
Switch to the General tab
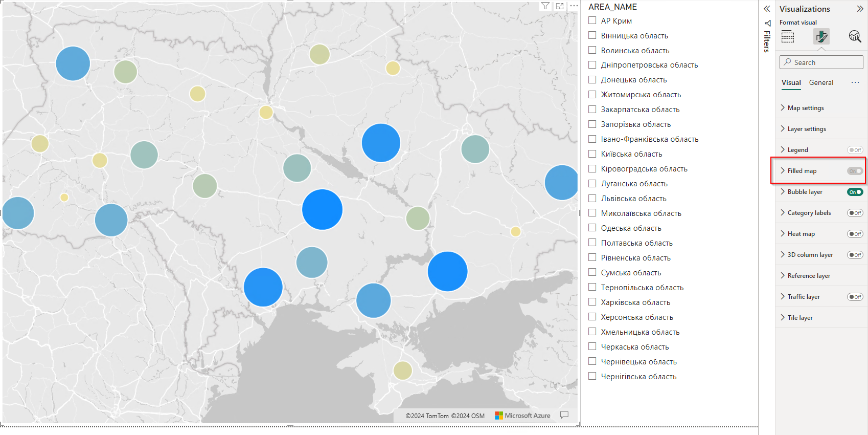(x=821, y=82)
